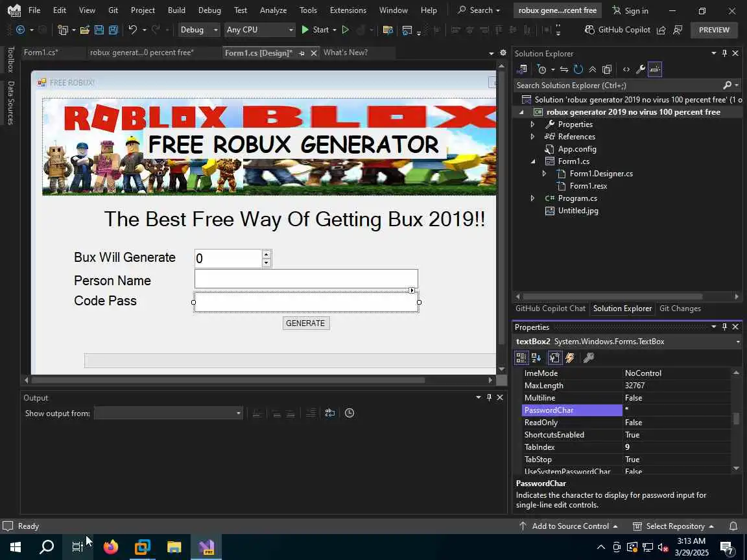The image size is (747, 560).
Task: Increment the Bux Will Generate up arrow
Action: 267,254
